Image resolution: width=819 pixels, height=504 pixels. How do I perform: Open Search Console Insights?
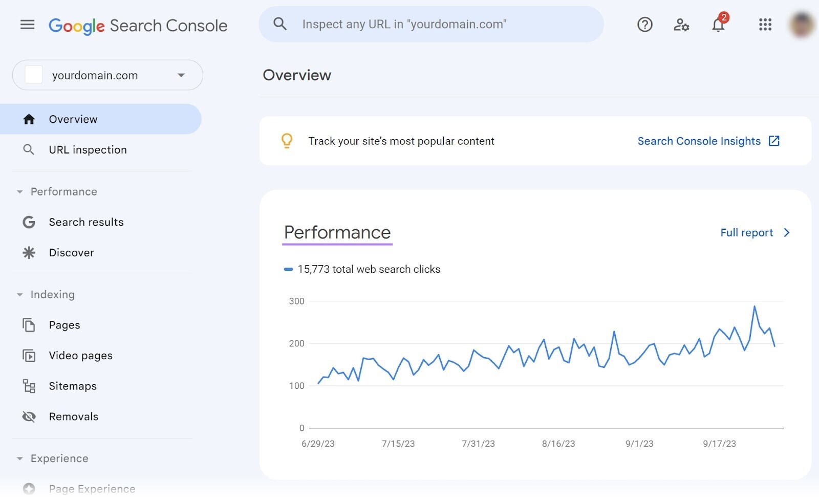coord(699,141)
